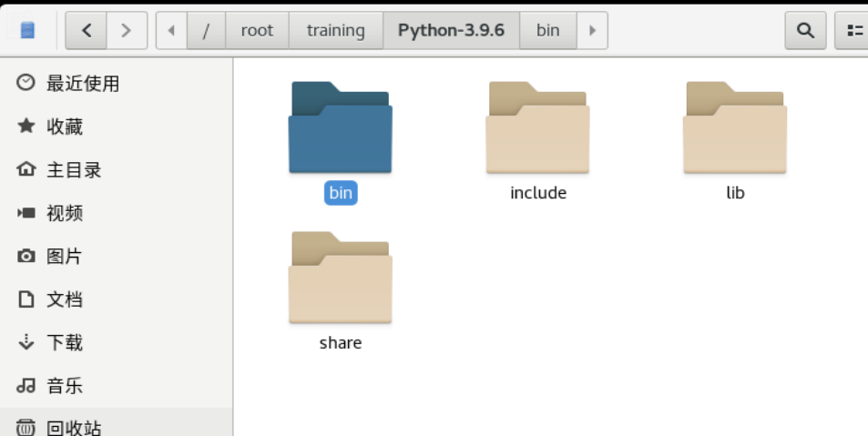Select the include folder icon
Viewport: 868px width, 436px height.
pos(537,129)
